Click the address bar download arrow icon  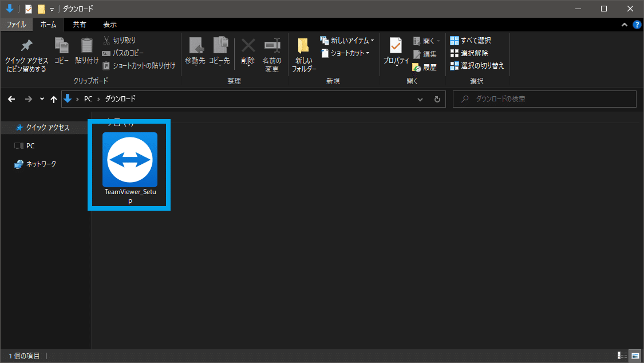(68, 98)
